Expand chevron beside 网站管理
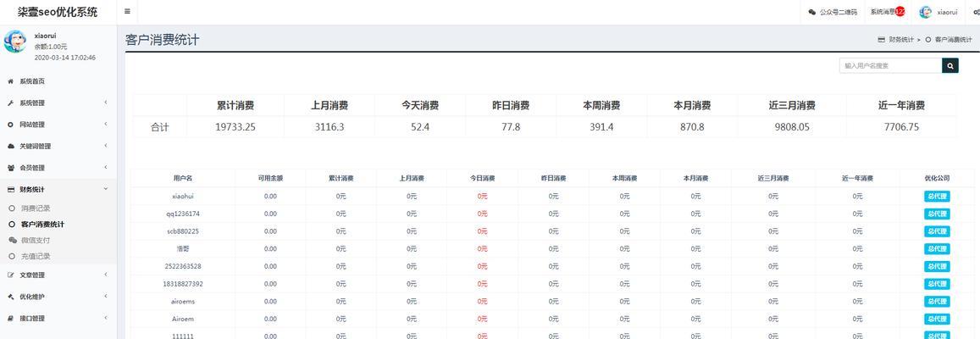This screenshot has width=980, height=339. [106, 124]
